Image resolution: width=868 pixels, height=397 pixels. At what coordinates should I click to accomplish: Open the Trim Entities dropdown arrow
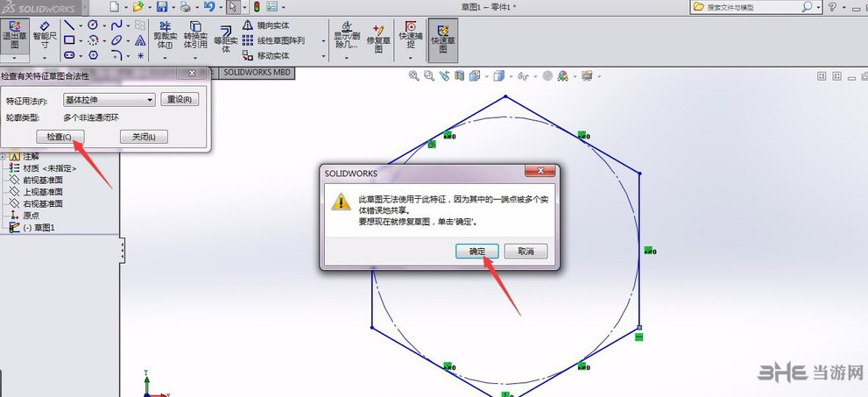point(165,57)
